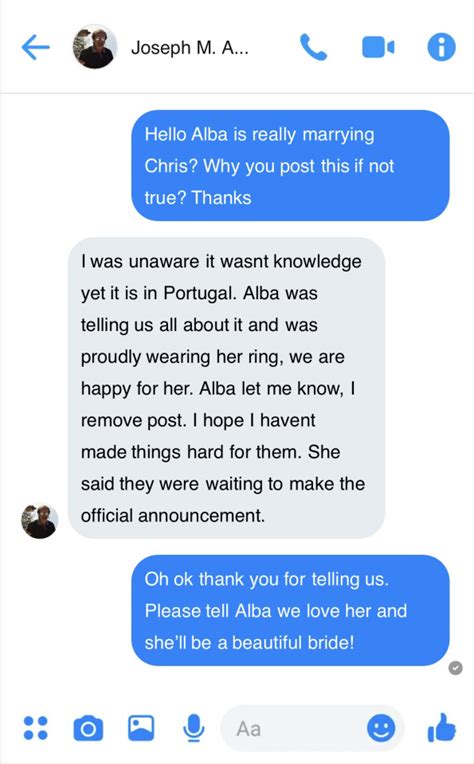Open the conversation info panel
Viewport: 474px width, 764px height.
pyautogui.click(x=441, y=47)
